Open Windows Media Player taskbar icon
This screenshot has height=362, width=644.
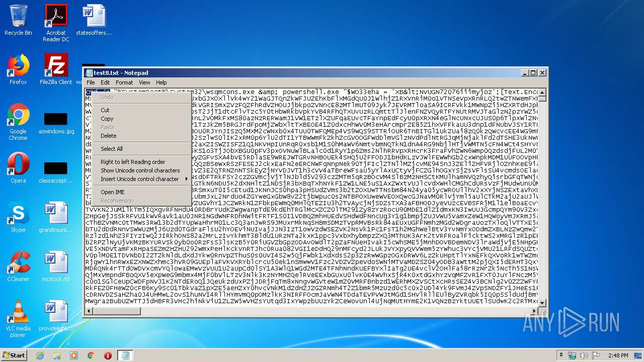point(74,355)
